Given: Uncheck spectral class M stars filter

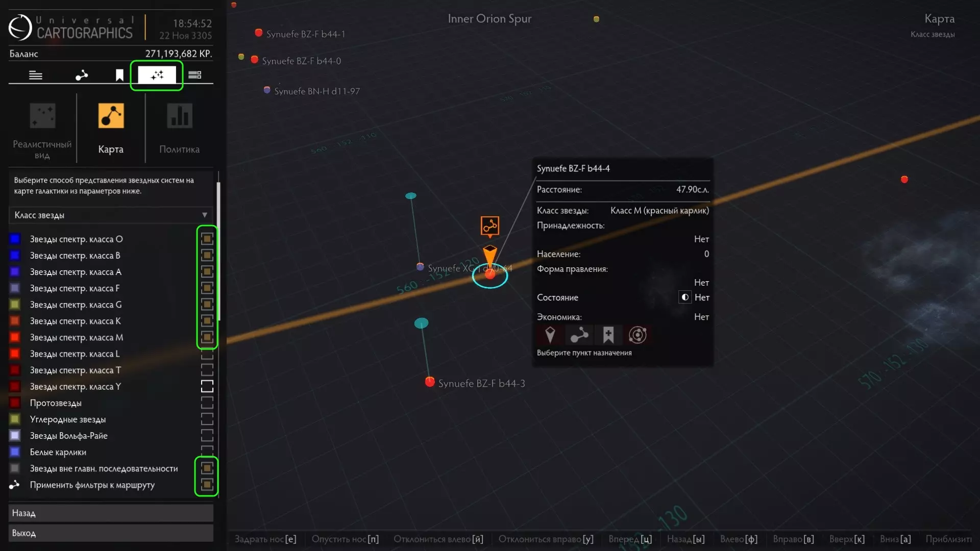Looking at the screenshot, I should click(207, 337).
